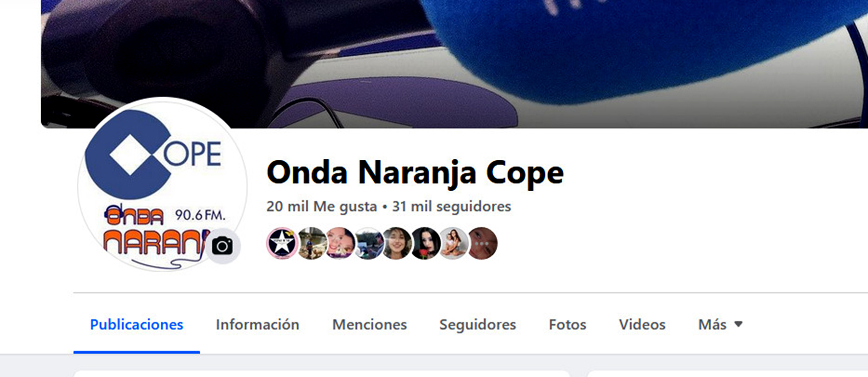Click the 31 mil seguidores link
The width and height of the screenshot is (868, 377).
[x=452, y=206]
